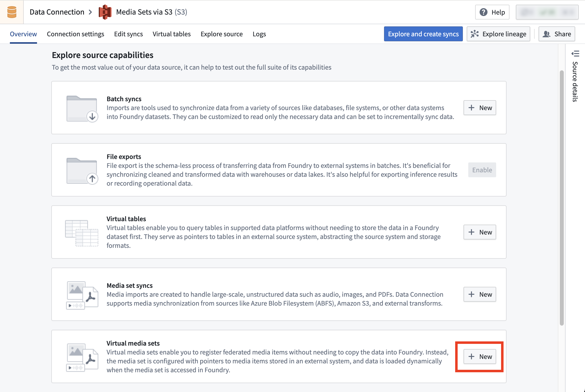Click the Virtual media sets icon
Image resolution: width=585 pixels, height=392 pixels.
click(82, 357)
